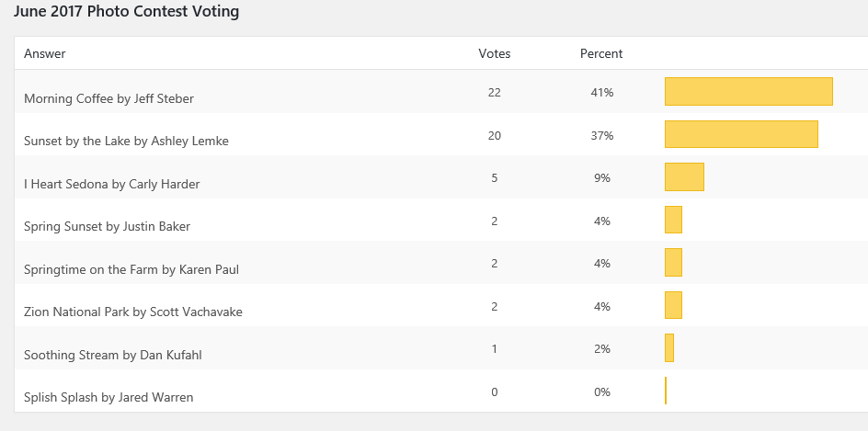
Task: Click the vote count 5 for I Heart Sedona
Action: [x=495, y=178]
